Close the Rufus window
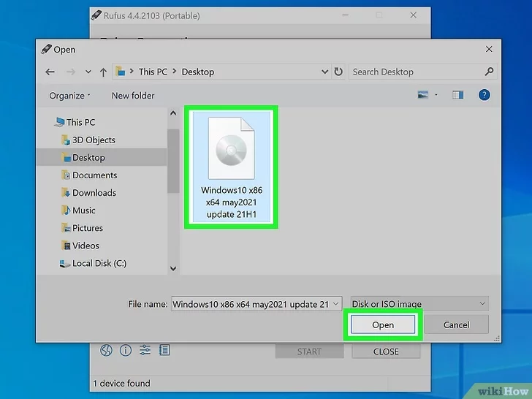This screenshot has height=399, width=532. point(414,15)
